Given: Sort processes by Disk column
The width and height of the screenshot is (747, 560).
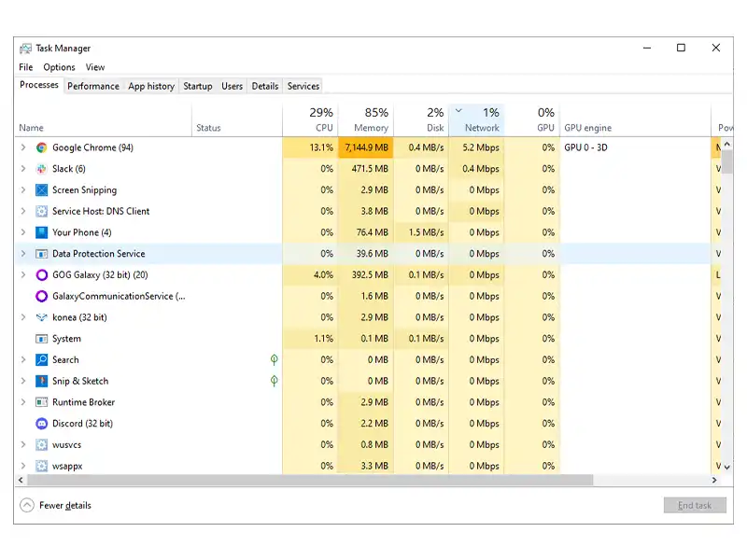Looking at the screenshot, I should 421,120.
